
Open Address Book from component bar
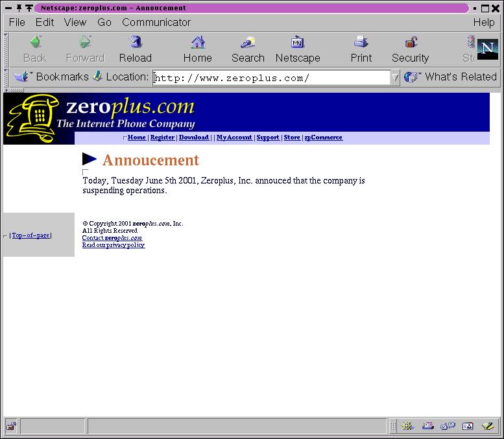point(468,426)
